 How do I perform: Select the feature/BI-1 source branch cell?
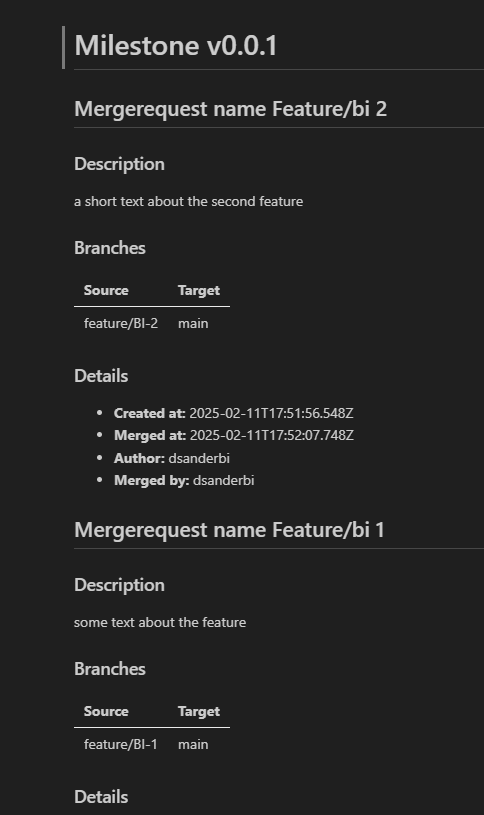click(x=121, y=744)
